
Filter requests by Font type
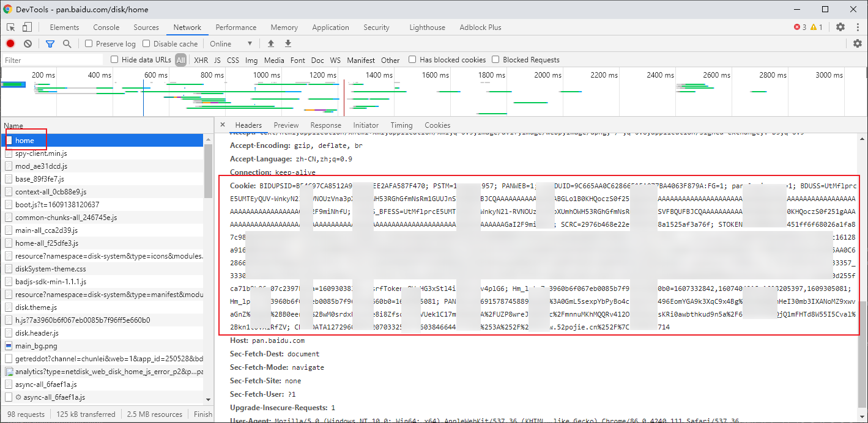click(x=298, y=60)
